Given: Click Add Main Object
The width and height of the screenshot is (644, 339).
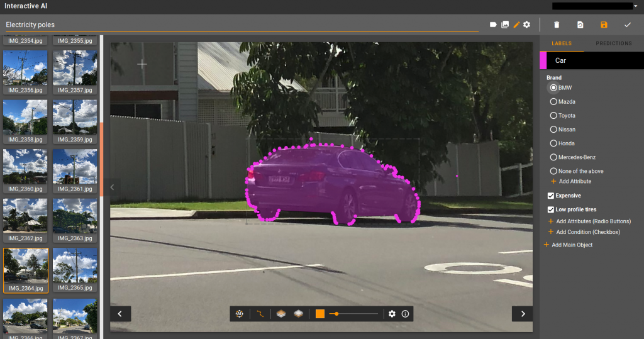Looking at the screenshot, I should (568, 245).
